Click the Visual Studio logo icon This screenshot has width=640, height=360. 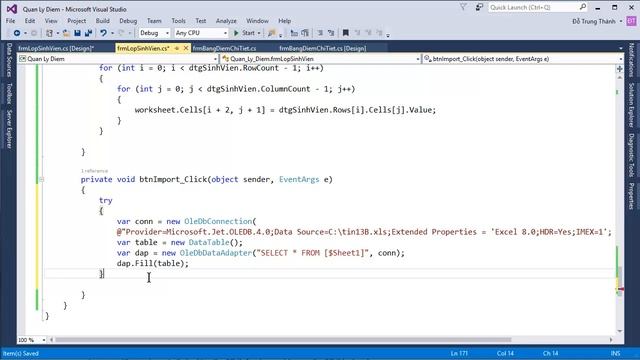[x=11, y=9]
